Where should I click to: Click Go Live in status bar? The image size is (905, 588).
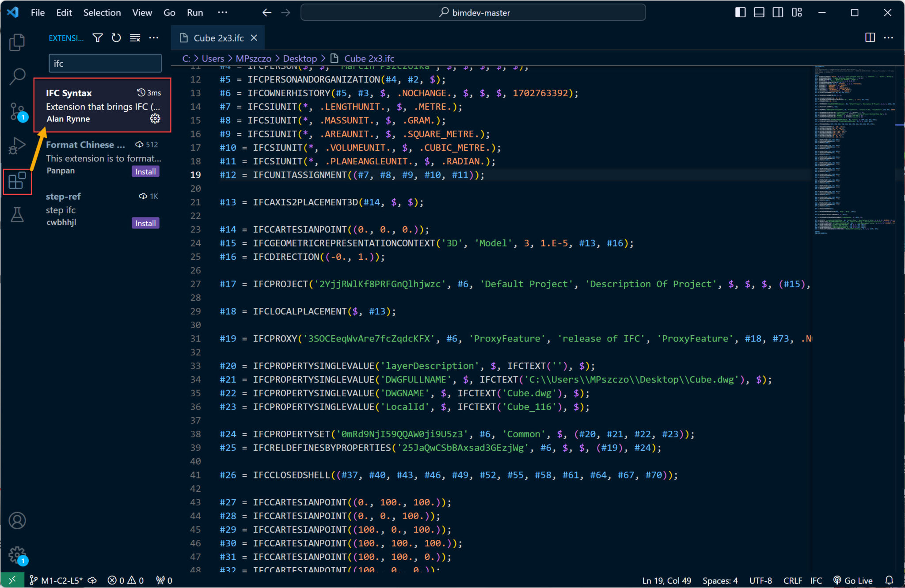tap(853, 580)
